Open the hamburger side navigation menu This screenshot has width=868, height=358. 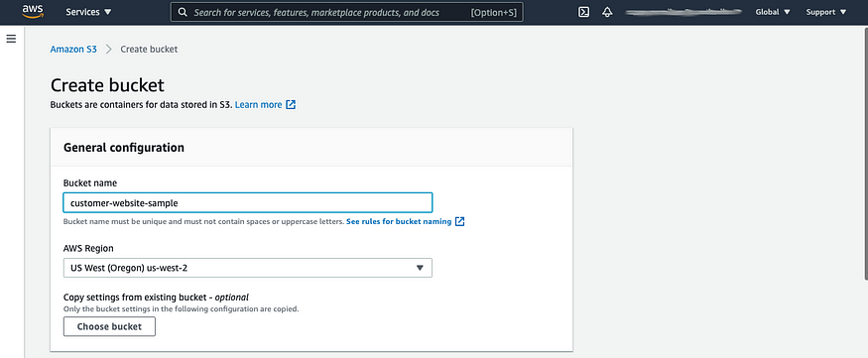pyautogui.click(x=11, y=39)
